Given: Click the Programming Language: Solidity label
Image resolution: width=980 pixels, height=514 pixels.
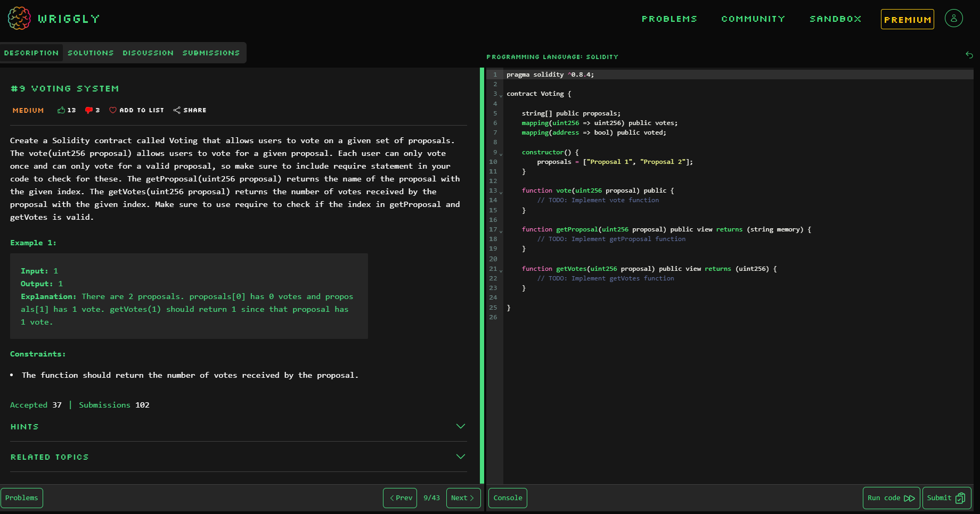Looking at the screenshot, I should [552, 57].
